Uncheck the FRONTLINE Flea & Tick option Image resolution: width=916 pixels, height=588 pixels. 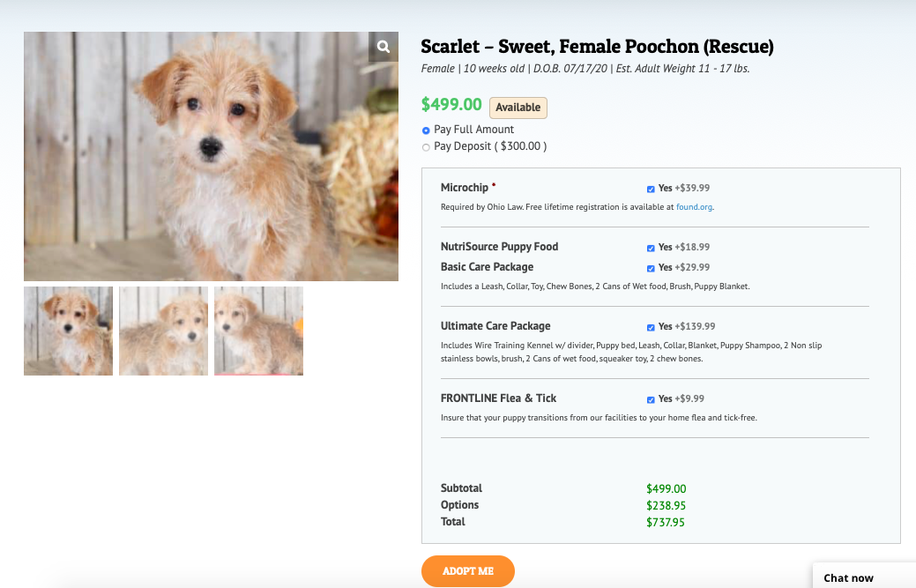point(651,399)
